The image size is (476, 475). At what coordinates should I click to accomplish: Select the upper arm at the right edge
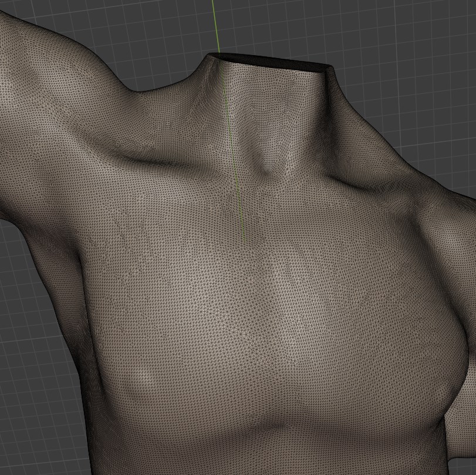point(458,246)
